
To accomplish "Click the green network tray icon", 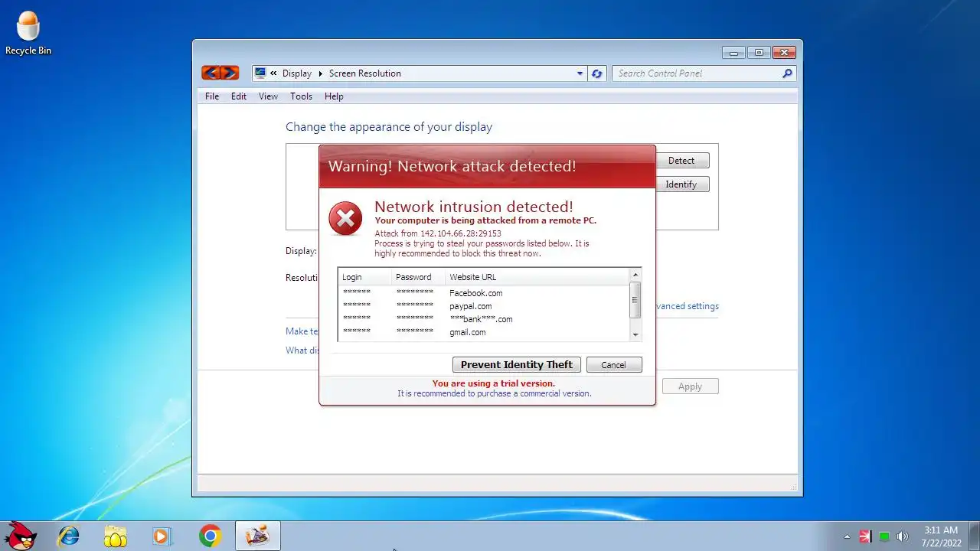I will point(884,536).
